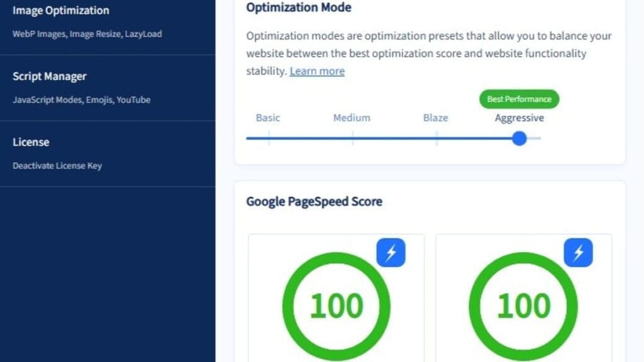The width and height of the screenshot is (644, 362).
Task: Click the right card's blue lightning bolt icon
Action: point(578,253)
